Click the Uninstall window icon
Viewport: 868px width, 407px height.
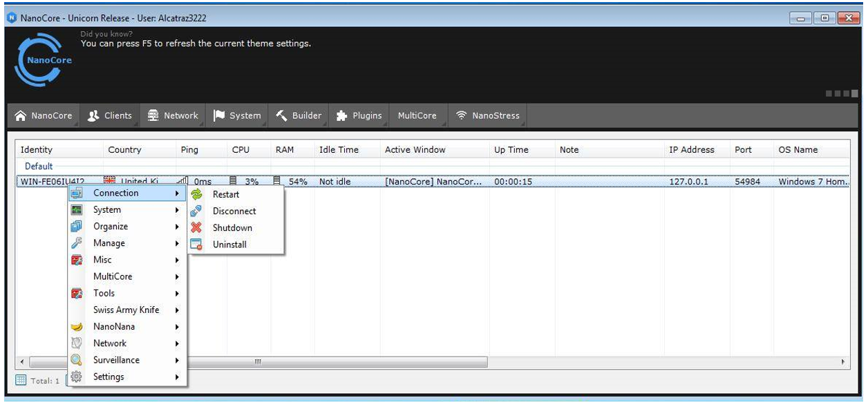pyautogui.click(x=196, y=244)
